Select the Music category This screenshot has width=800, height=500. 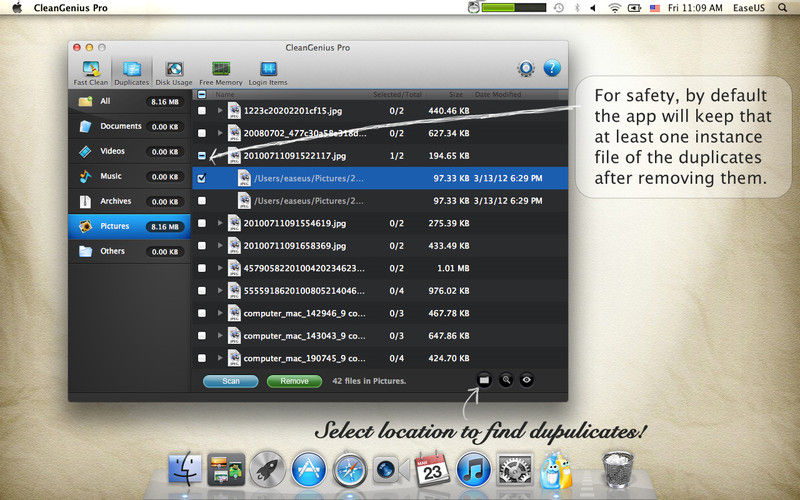click(x=129, y=176)
